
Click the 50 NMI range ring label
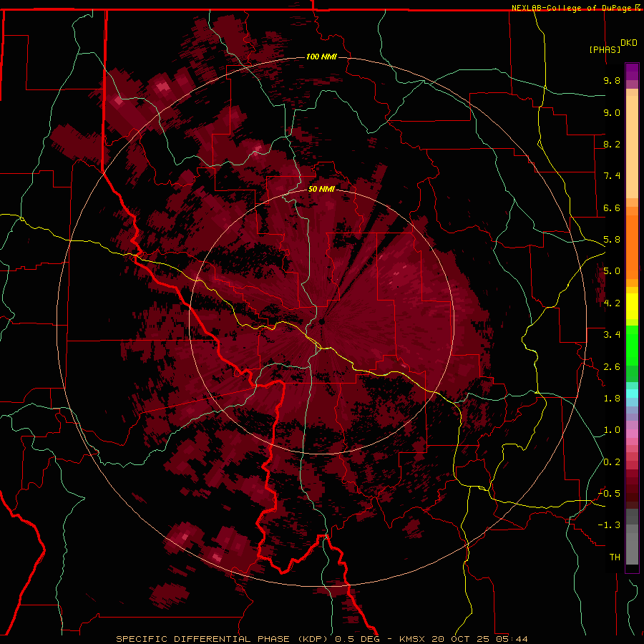[x=321, y=189]
